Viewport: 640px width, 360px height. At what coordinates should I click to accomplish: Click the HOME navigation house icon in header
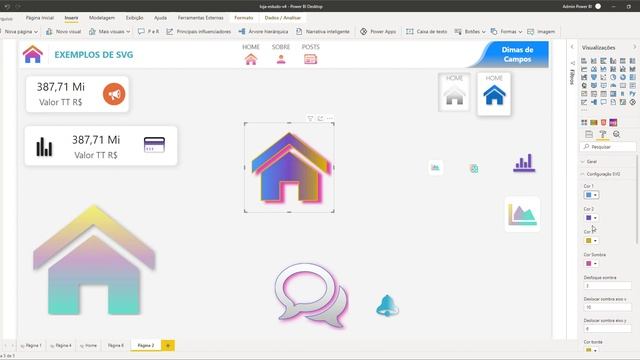pos(251,60)
